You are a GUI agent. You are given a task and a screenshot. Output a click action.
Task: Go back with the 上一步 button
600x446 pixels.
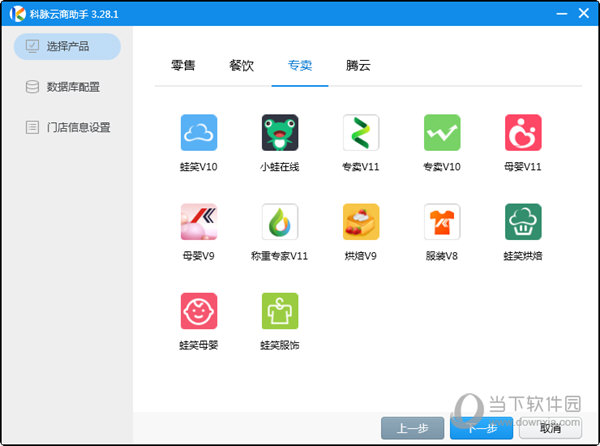pos(412,428)
